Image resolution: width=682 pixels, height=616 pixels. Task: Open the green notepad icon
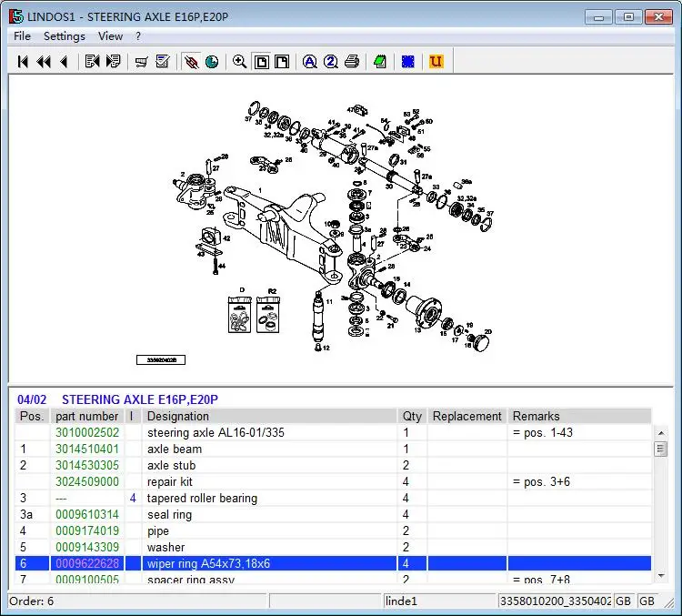[380, 62]
